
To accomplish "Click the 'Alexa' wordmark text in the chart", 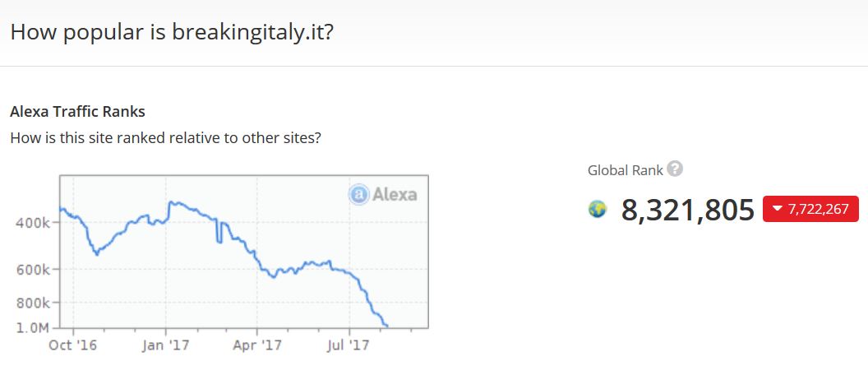I will [395, 195].
